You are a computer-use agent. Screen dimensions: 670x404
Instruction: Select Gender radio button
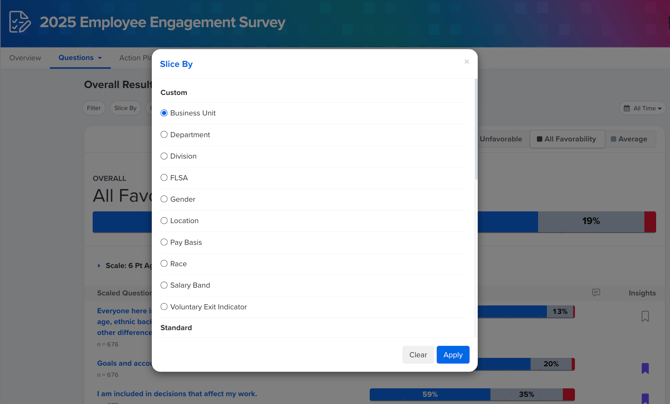pyautogui.click(x=164, y=199)
